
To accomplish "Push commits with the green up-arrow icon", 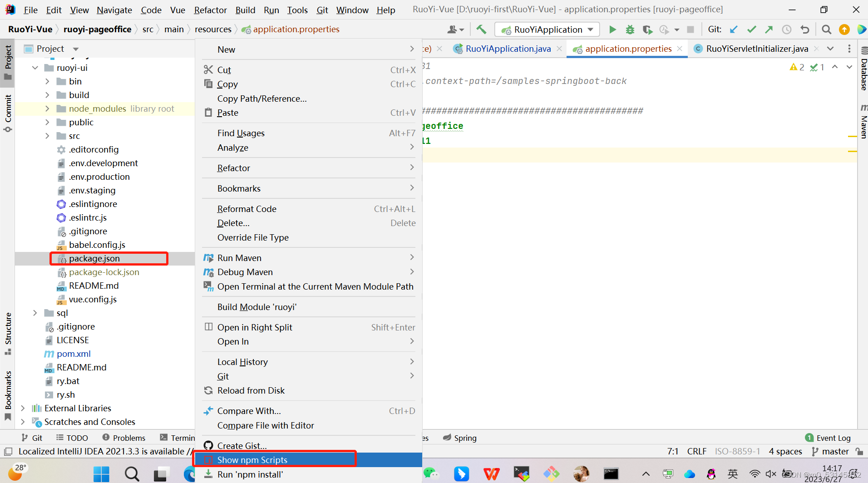I will (x=769, y=29).
